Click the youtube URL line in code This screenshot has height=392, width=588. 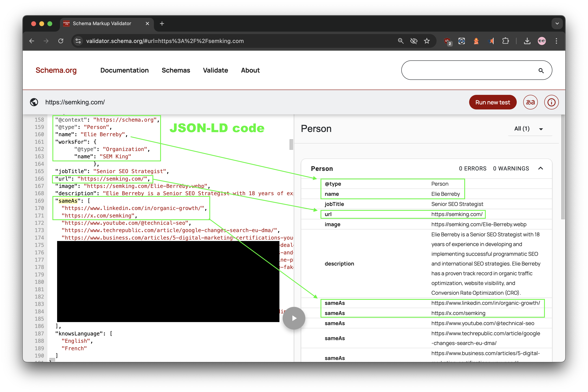126,223
